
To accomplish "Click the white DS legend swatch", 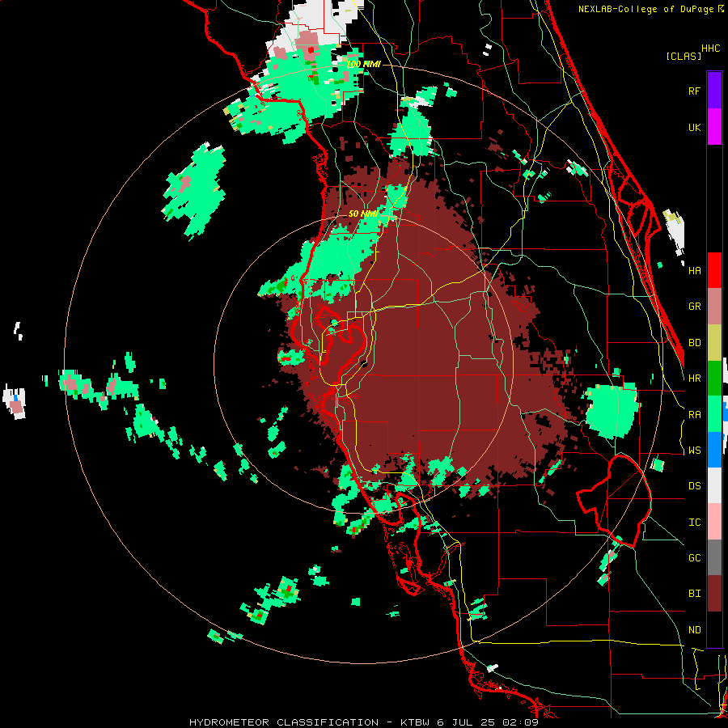I will [x=714, y=485].
